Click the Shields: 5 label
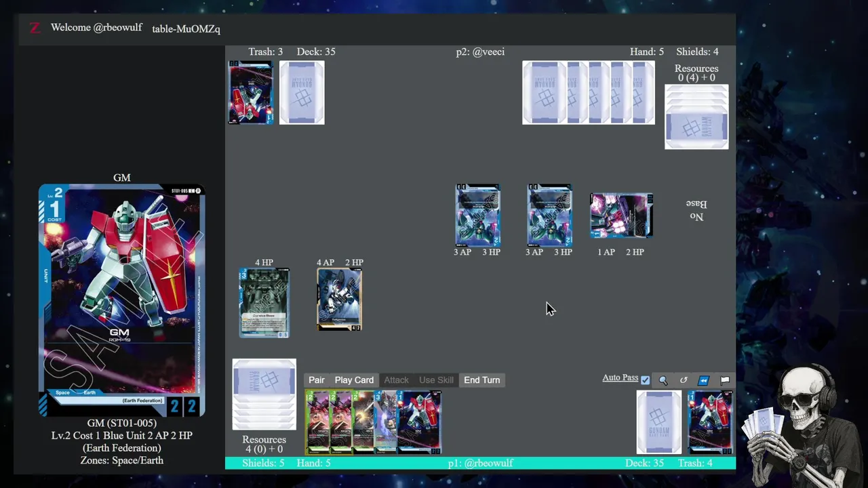 [x=263, y=463]
